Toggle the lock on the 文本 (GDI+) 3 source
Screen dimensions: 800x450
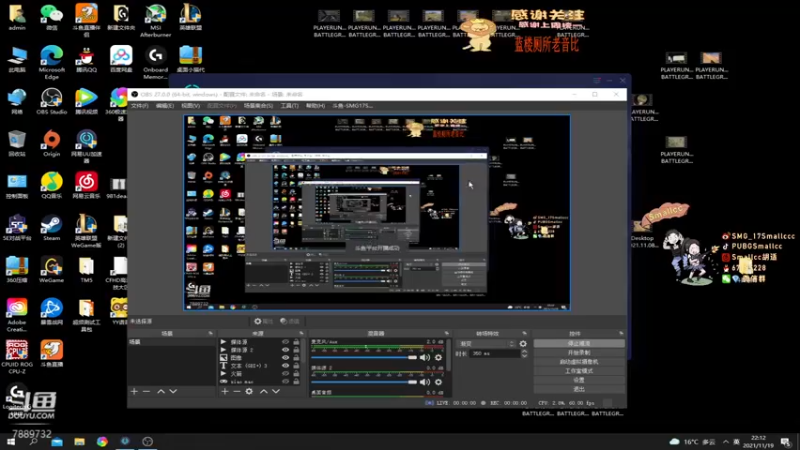point(296,366)
